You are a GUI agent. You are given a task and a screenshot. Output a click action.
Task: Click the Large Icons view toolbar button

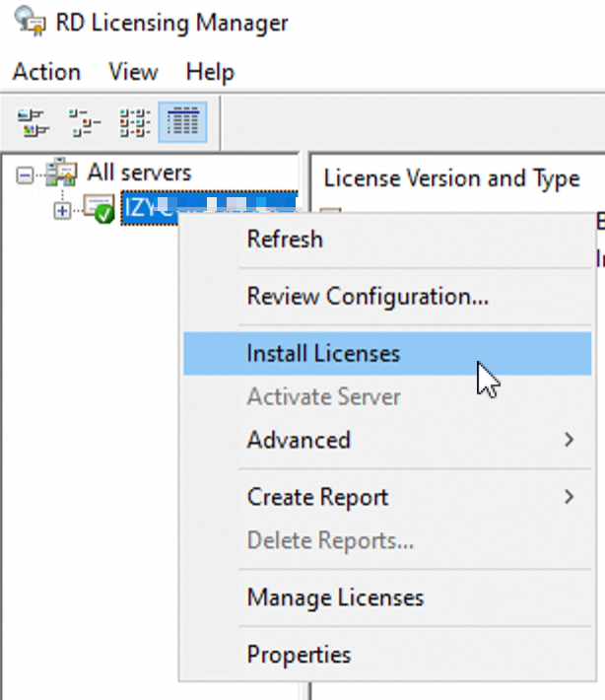pos(34,122)
